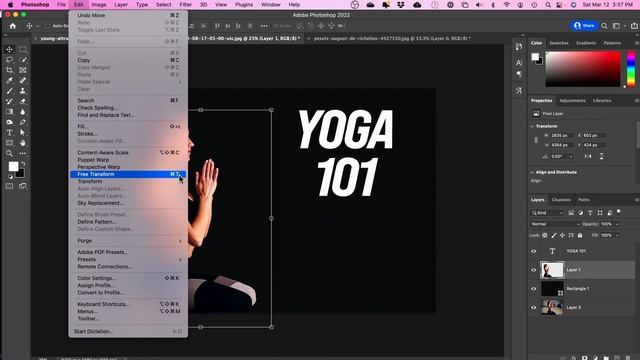640x360 pixels.
Task: Select the Frame tool
Action: (x=23, y=70)
